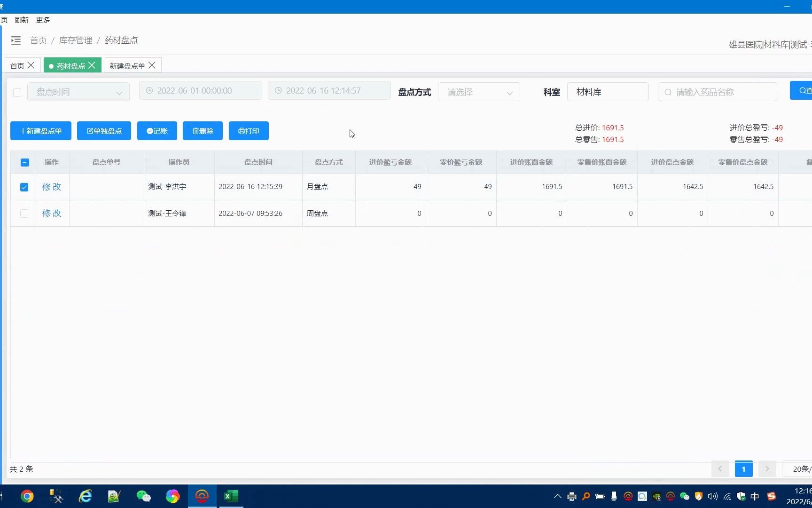
Task: Click the 科室 材料库 field
Action: (x=608, y=92)
